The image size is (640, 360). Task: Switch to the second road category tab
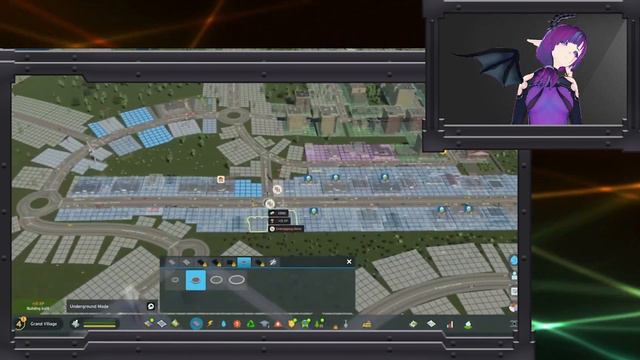[187, 262]
